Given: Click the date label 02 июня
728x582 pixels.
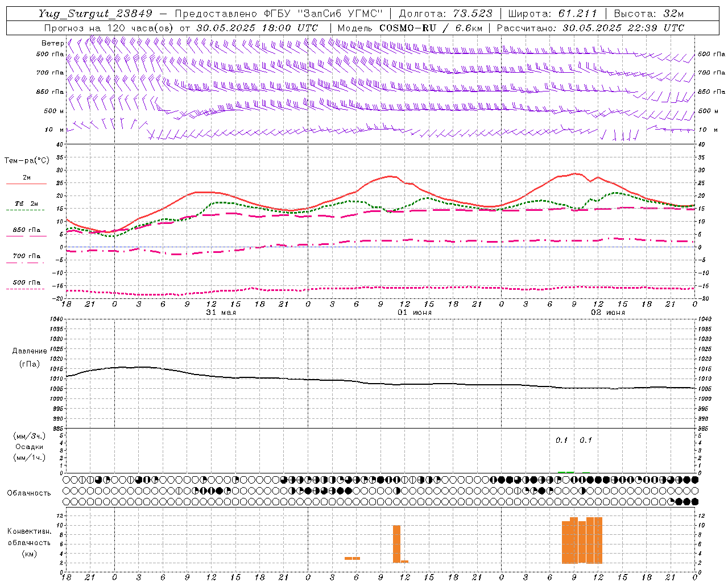Looking at the screenshot, I should pyautogui.click(x=608, y=313).
